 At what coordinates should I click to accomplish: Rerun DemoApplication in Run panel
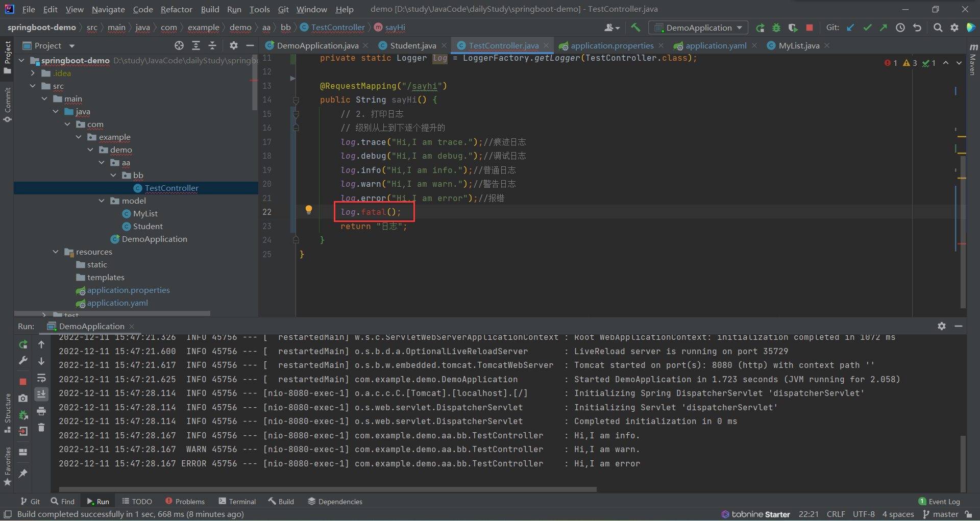pyautogui.click(x=23, y=344)
